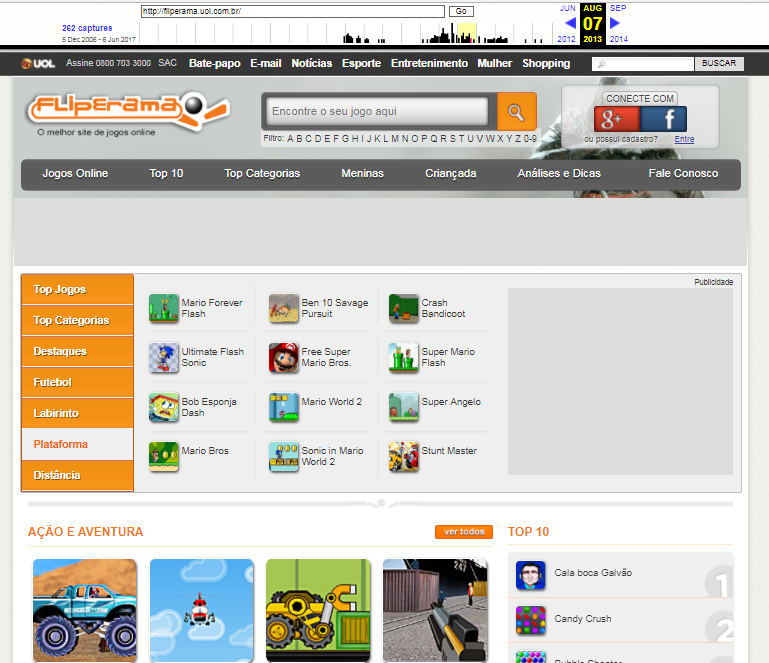Open the monster truck game thumbnail
Viewport: 769px width, 663px height.
(85, 611)
